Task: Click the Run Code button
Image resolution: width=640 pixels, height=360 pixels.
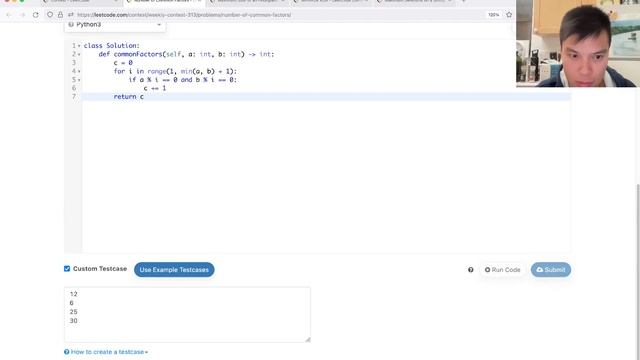Action: click(x=502, y=270)
